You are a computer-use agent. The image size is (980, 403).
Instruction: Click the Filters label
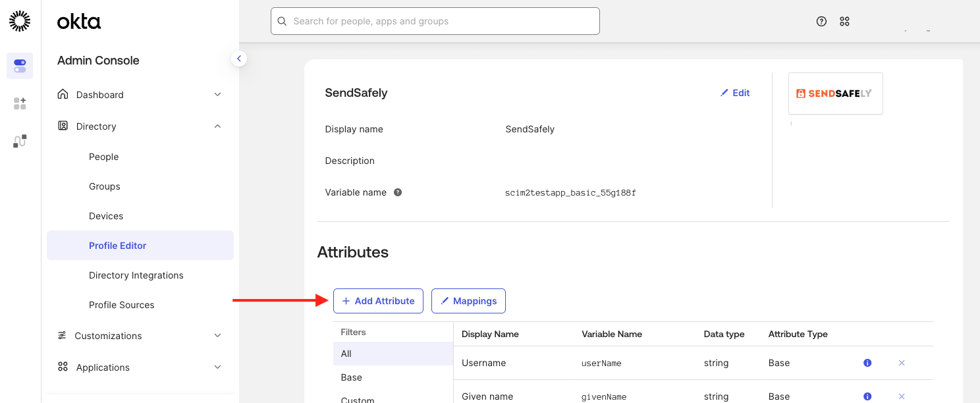(353, 333)
